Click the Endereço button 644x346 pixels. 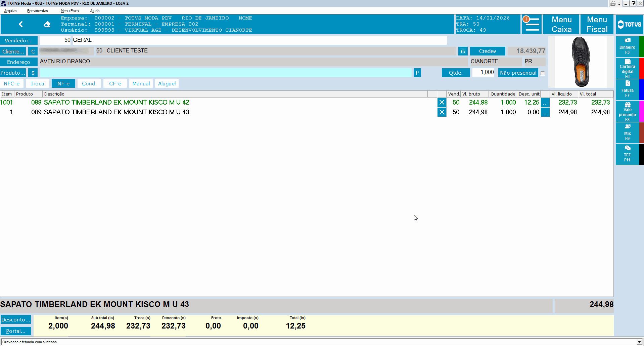(x=18, y=62)
